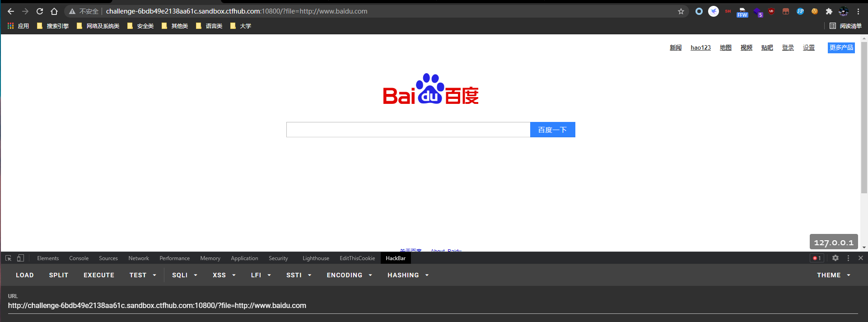Click the HackBar URL text field
The image size is (868, 322).
point(433,306)
